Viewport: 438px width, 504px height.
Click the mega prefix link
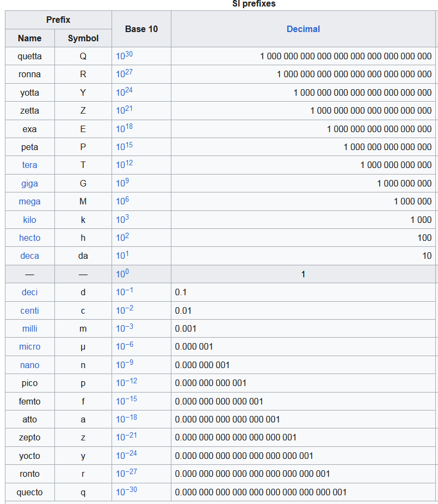point(29,202)
